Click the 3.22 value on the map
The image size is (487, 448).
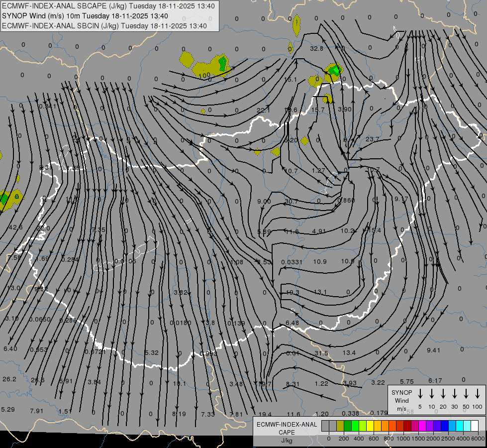pos(378,382)
